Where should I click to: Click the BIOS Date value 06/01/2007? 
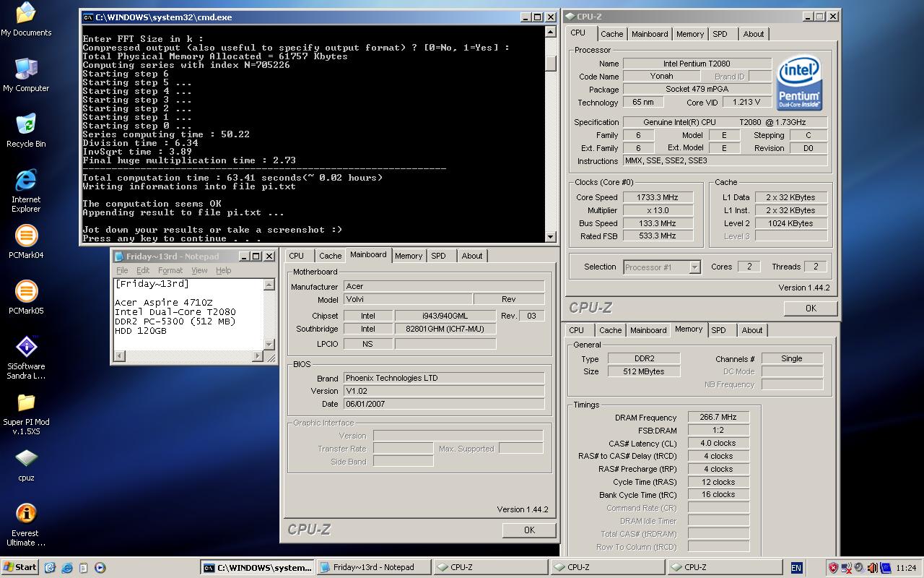click(444, 404)
